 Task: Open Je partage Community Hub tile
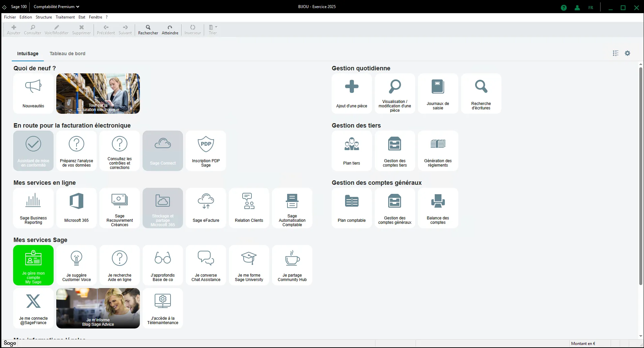(292, 265)
